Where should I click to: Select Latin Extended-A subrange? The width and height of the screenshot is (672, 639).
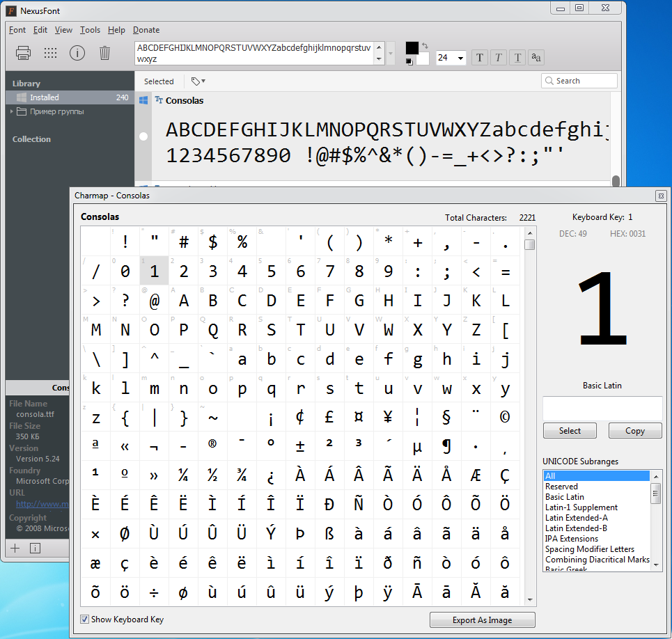pos(597,518)
